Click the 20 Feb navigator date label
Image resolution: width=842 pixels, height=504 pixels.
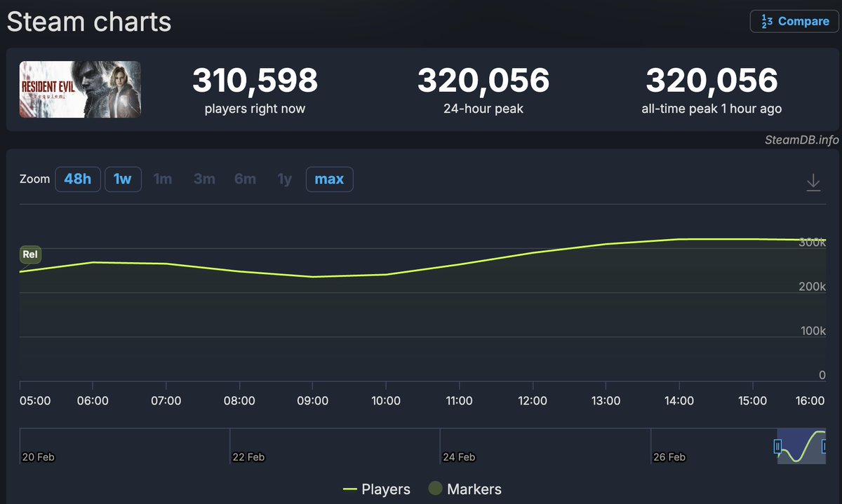coord(38,457)
